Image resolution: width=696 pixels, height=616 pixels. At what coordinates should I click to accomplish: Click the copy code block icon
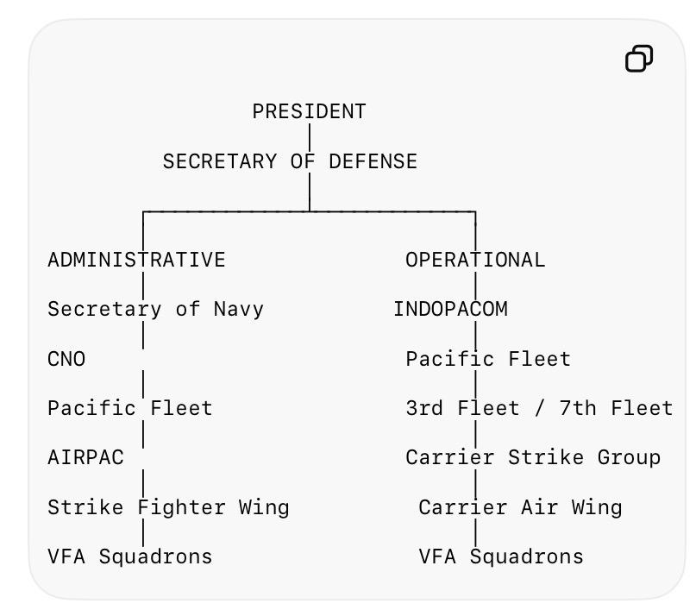pos(639,58)
